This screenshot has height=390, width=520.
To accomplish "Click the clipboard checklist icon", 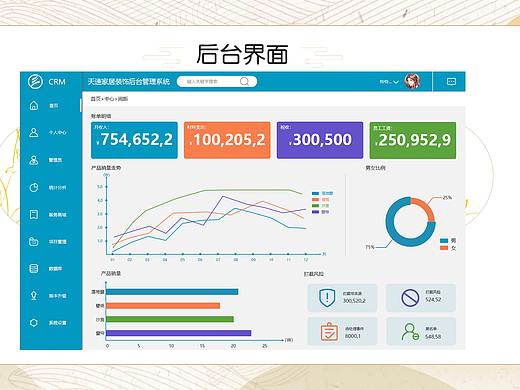I will (x=329, y=332).
